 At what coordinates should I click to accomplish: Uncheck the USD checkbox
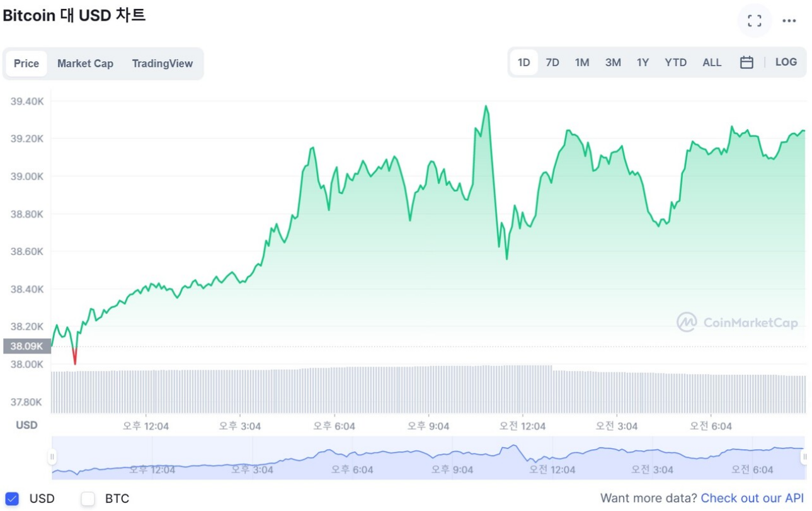[12, 498]
